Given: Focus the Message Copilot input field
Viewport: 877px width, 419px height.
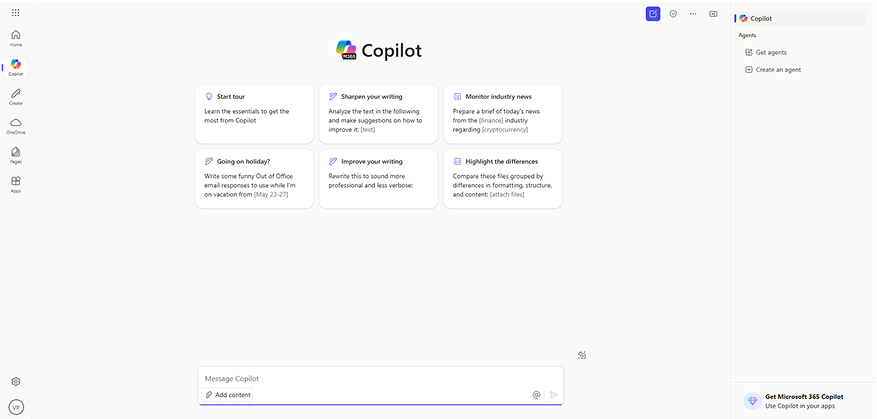Looking at the screenshot, I should [380, 379].
